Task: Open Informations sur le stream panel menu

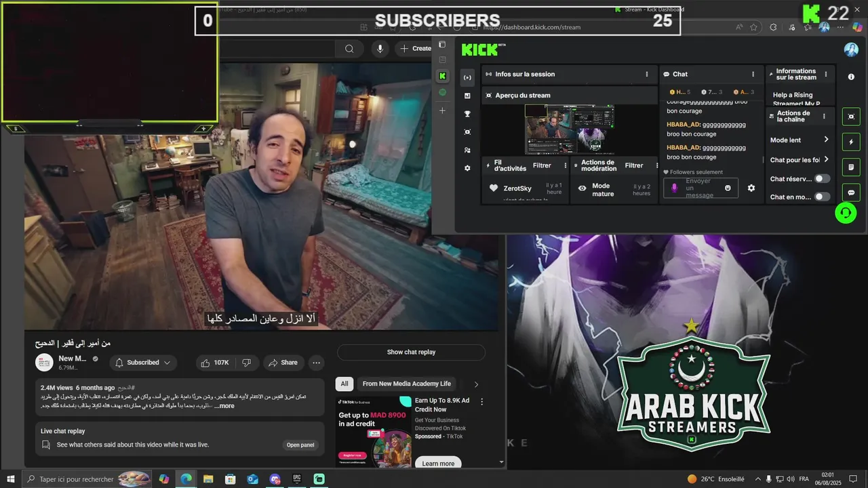Action: (825, 75)
